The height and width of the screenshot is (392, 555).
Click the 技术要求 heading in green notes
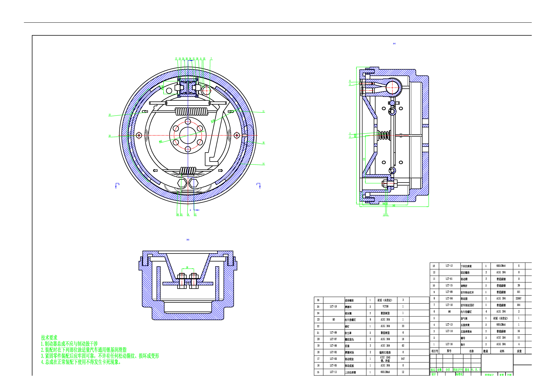49,338
